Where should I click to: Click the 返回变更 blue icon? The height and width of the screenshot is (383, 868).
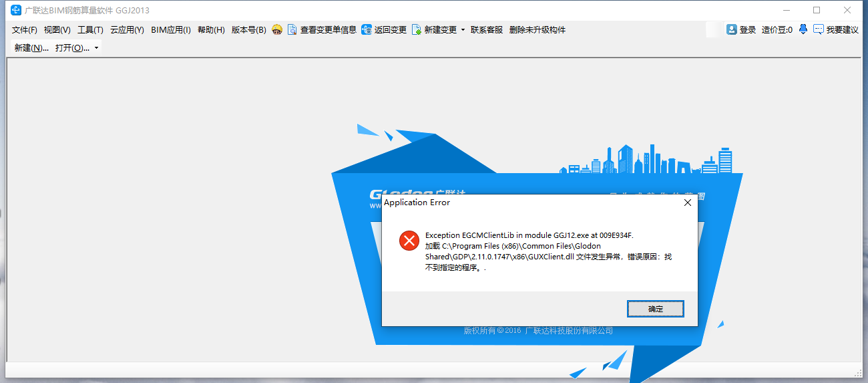[367, 29]
